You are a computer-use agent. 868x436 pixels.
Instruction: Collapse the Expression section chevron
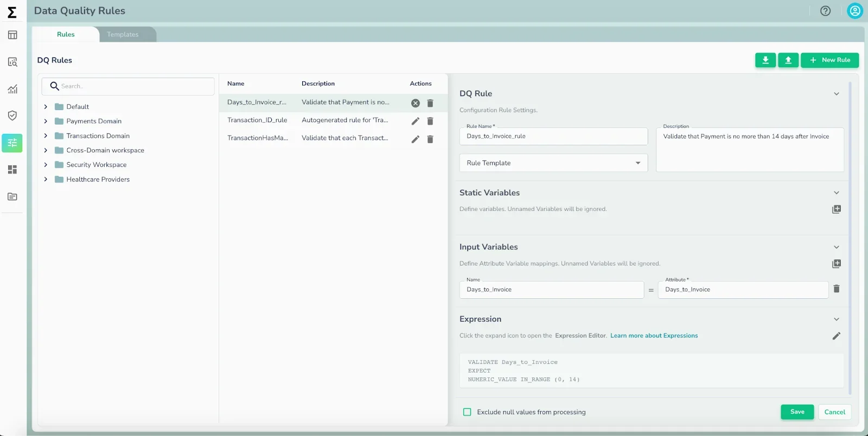pos(837,319)
